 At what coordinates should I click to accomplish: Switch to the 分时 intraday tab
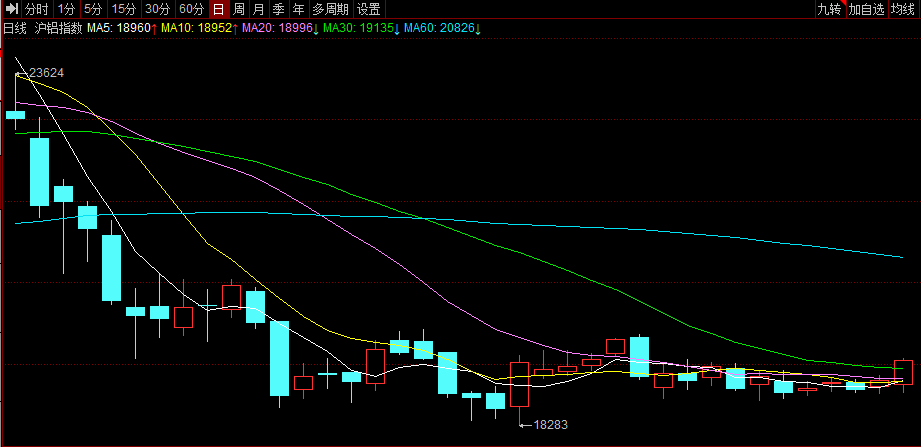coord(36,9)
